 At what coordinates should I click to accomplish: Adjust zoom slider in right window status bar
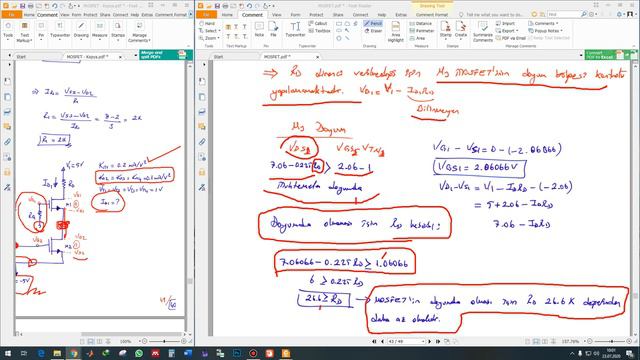(611, 341)
